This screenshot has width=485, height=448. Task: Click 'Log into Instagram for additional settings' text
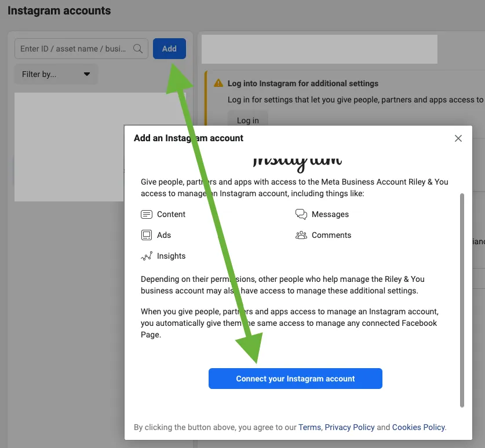point(303,83)
